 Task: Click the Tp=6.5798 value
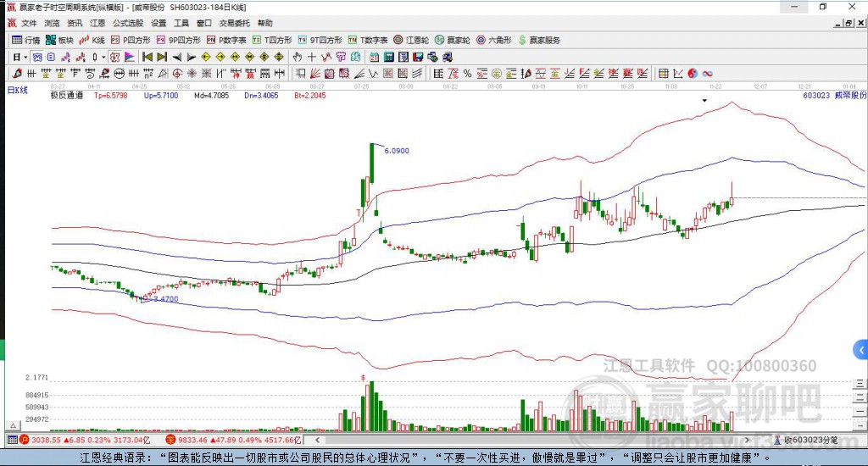click(110, 95)
